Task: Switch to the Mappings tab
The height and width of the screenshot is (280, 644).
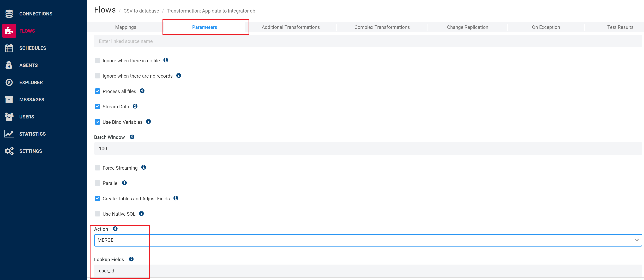Action: click(x=125, y=27)
